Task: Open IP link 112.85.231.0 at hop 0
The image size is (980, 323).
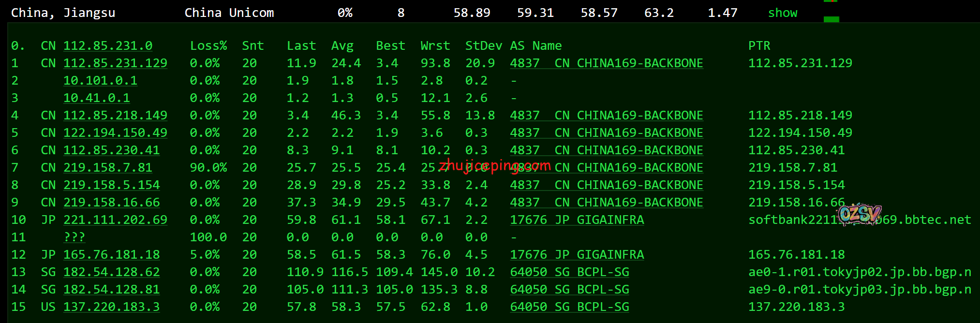Action: pos(108,46)
